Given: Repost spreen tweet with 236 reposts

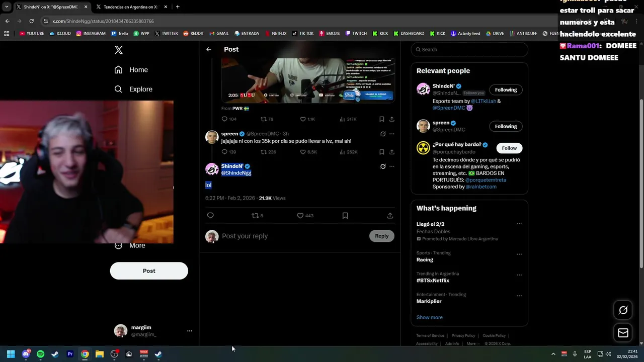Looking at the screenshot, I should tap(264, 152).
